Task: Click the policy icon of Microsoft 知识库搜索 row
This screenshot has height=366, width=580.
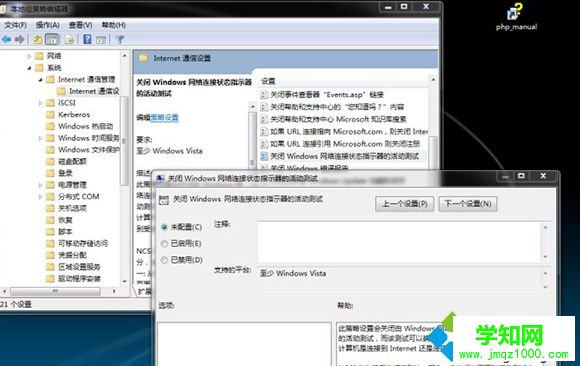Action: pyautogui.click(x=264, y=119)
